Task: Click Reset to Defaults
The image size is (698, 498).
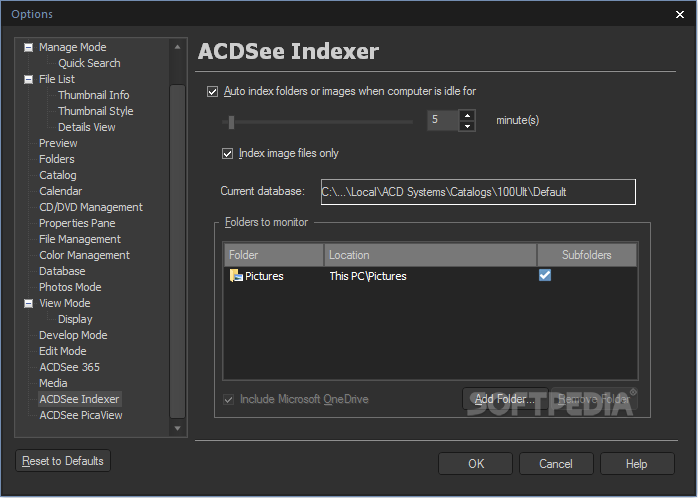Action: 63,461
